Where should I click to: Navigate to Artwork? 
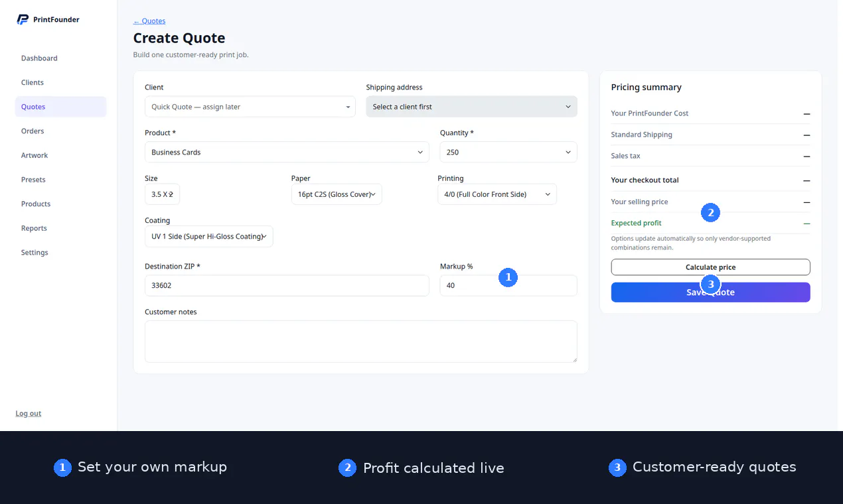coord(35,156)
